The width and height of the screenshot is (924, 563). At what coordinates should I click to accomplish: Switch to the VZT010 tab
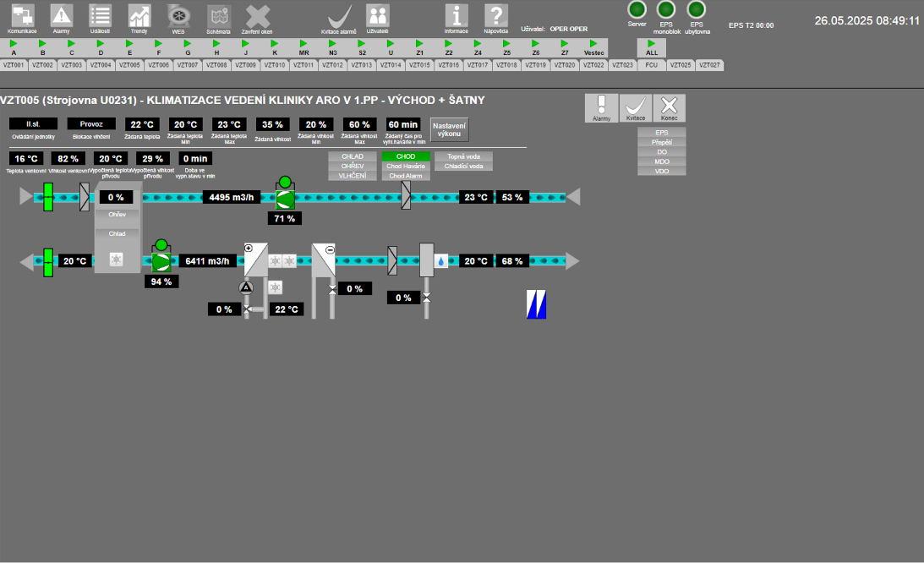click(275, 65)
